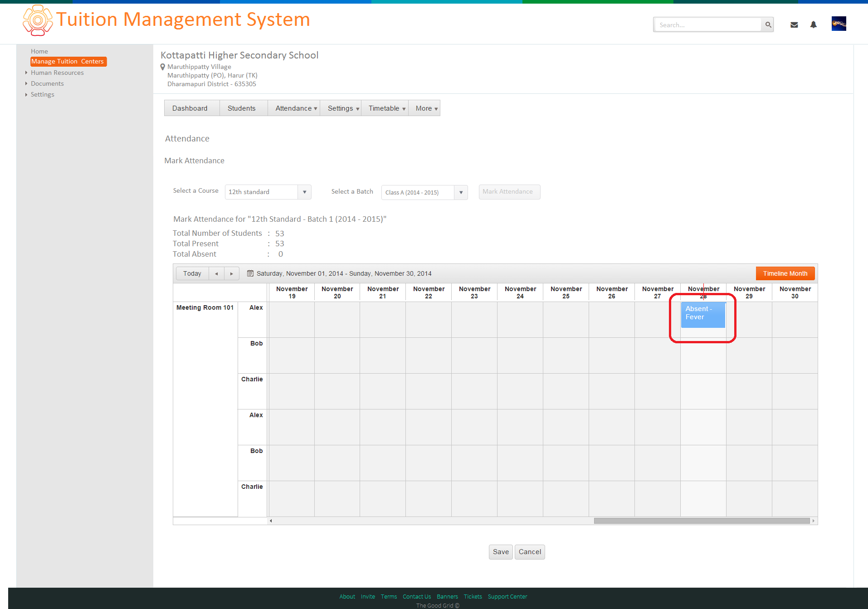The height and width of the screenshot is (609, 868).
Task: Open the Tickets footer link
Action: (473, 597)
